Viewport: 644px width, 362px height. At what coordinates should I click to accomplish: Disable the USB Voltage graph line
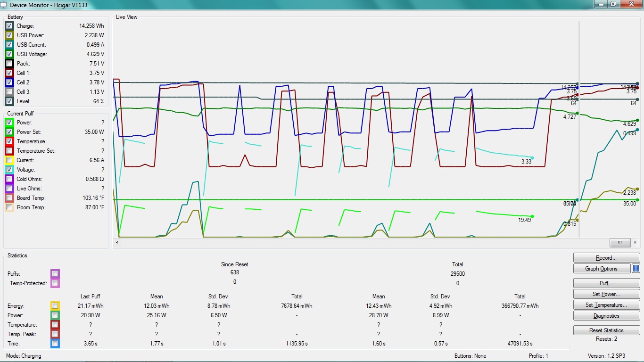click(x=9, y=54)
